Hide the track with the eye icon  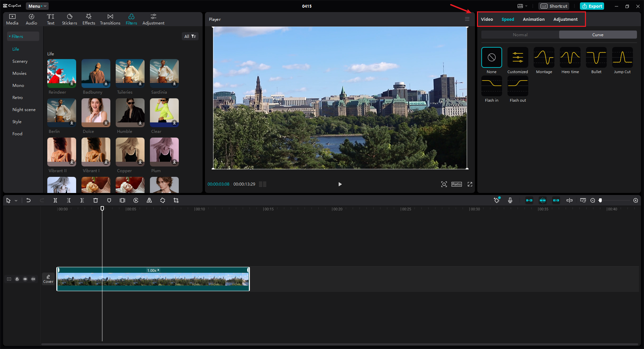click(x=25, y=279)
